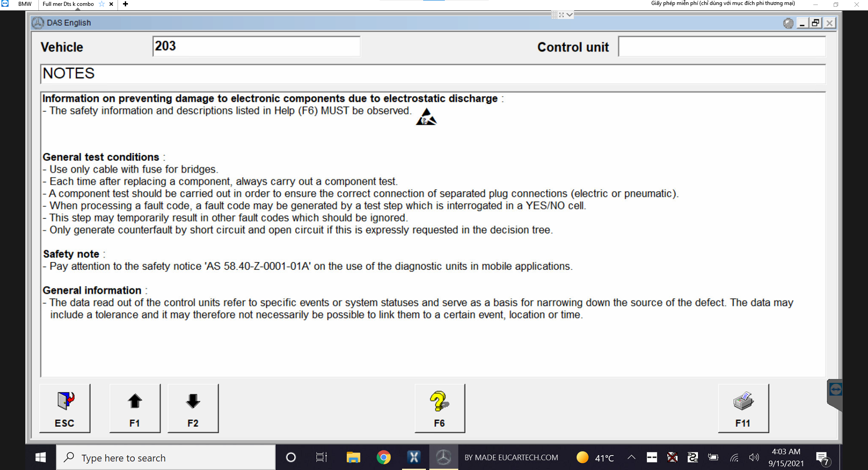
Task: Click the electrostatic discharge information heading
Action: pos(270,99)
